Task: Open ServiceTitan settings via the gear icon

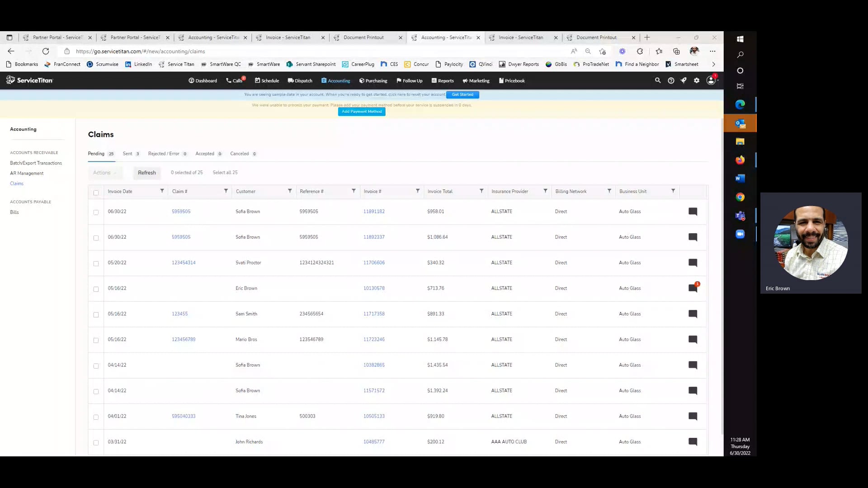Action: (696, 80)
